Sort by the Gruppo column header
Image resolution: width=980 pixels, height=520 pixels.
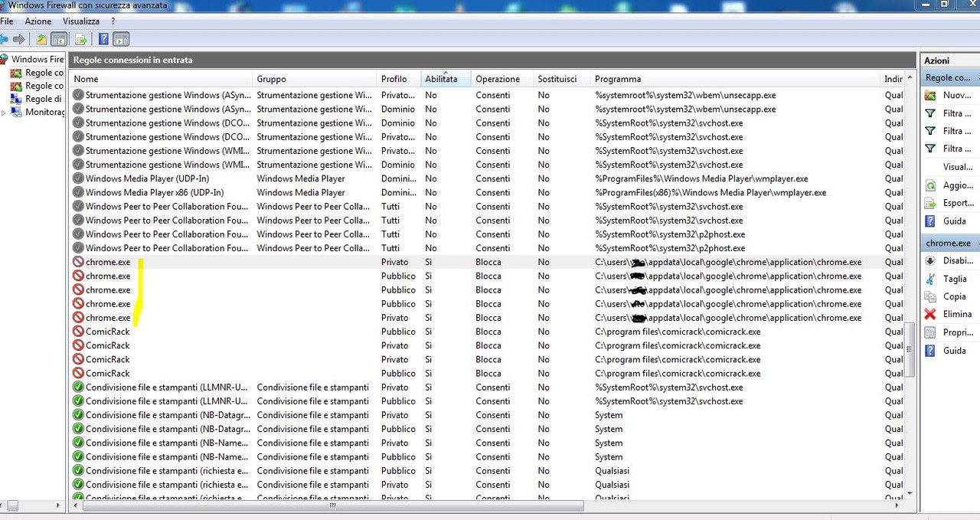point(315,79)
